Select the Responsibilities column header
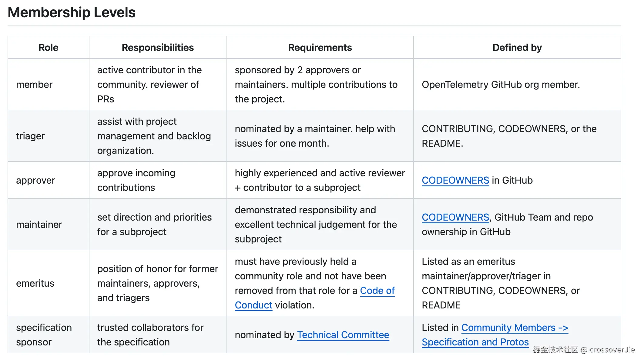 pyautogui.click(x=158, y=48)
